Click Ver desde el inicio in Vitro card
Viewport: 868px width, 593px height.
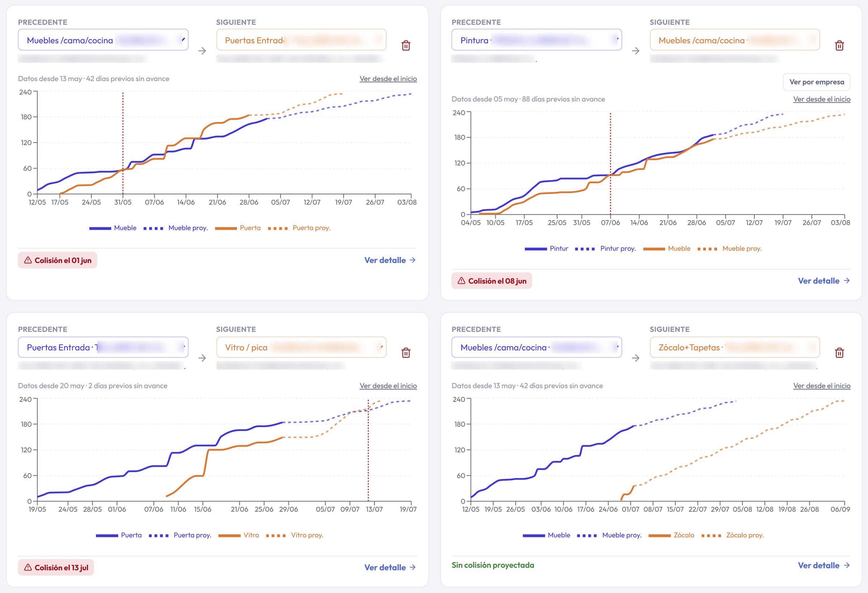coord(388,386)
